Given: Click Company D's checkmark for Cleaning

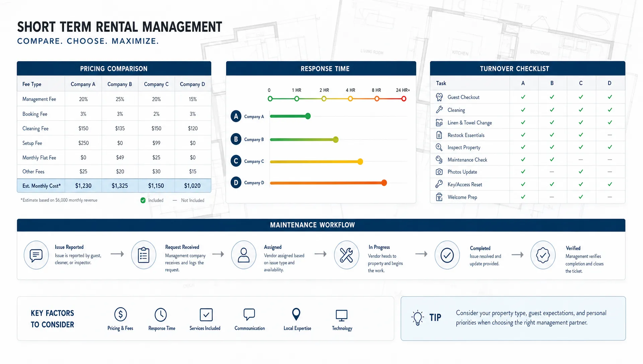Looking at the screenshot, I should tap(610, 110).
